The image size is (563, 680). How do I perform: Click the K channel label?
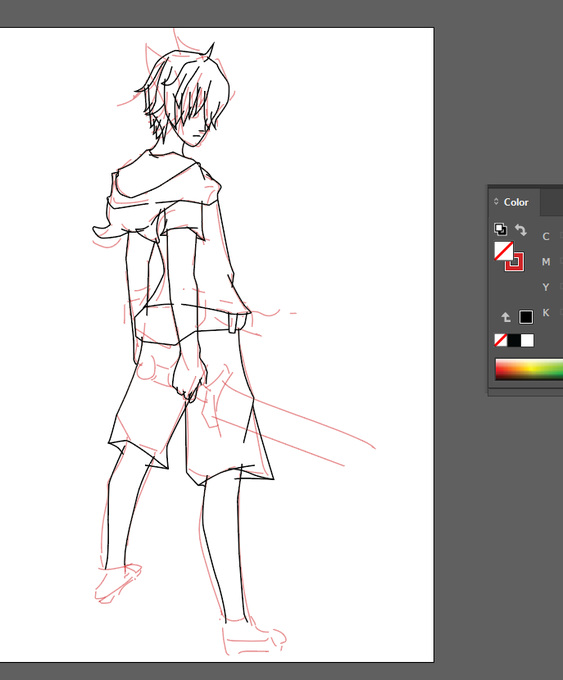pyautogui.click(x=546, y=313)
